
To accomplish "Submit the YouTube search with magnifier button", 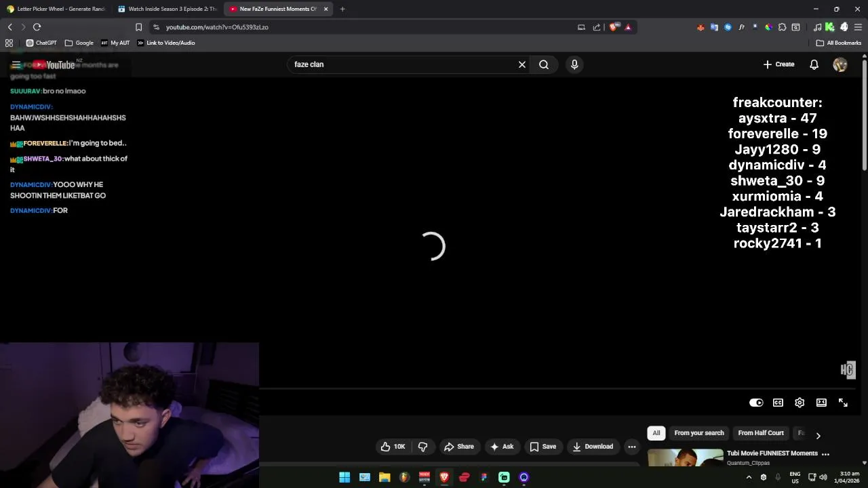I will pyautogui.click(x=544, y=64).
